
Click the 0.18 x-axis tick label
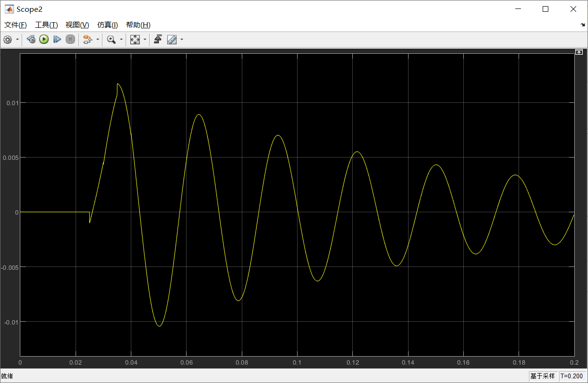(x=519, y=363)
